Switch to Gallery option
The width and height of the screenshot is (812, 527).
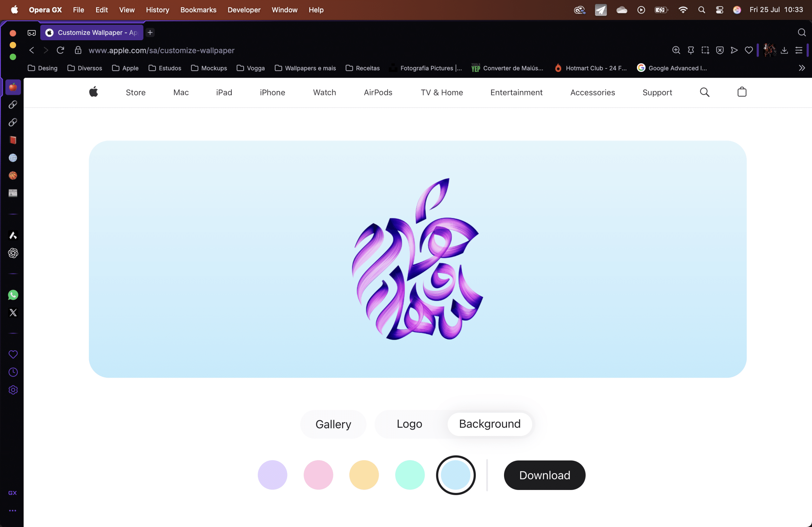[x=333, y=424]
